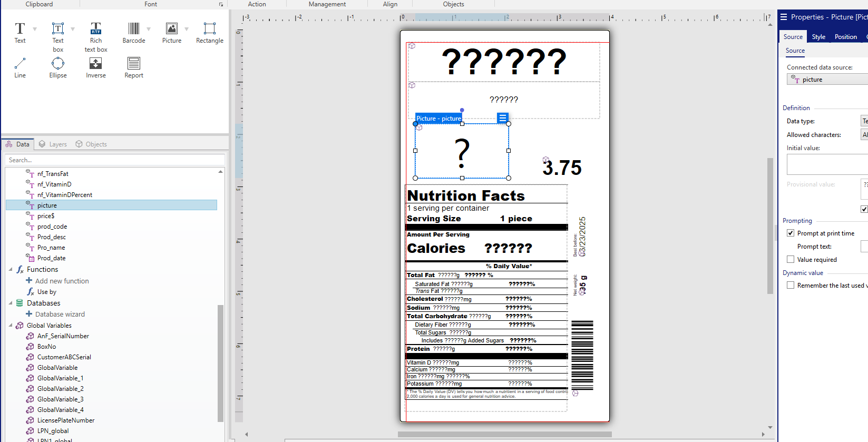Enable Remember the last used value
The width and height of the screenshot is (868, 442).
pyautogui.click(x=791, y=285)
